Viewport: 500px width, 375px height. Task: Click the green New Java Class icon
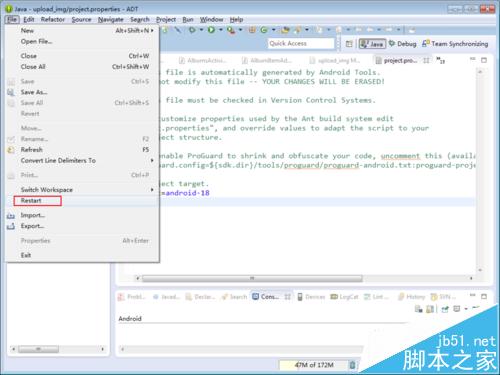tap(264, 30)
